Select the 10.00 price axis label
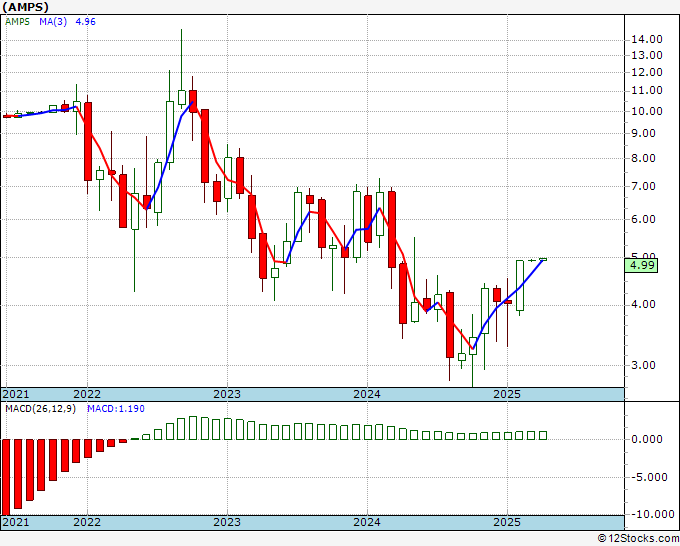This screenshot has width=680, height=546. [x=647, y=111]
